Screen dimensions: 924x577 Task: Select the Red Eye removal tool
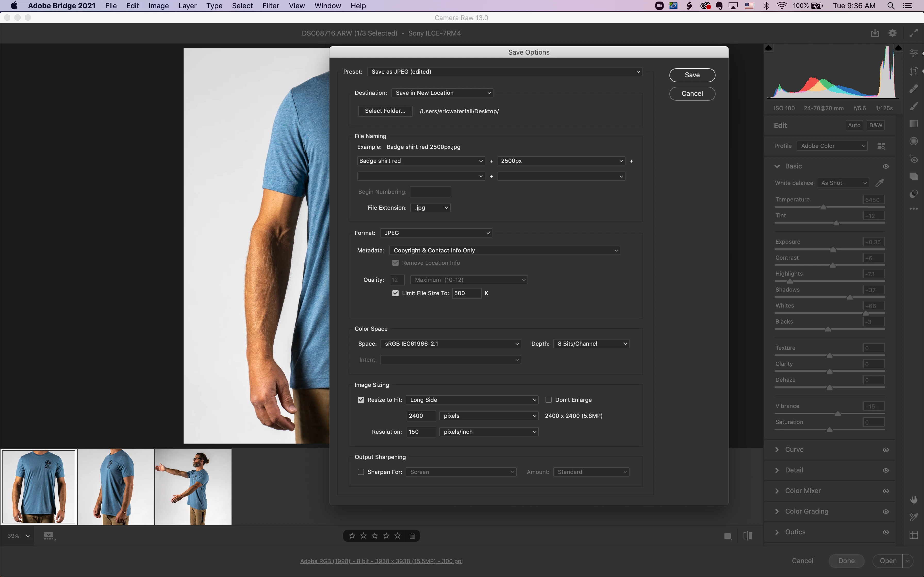click(913, 159)
